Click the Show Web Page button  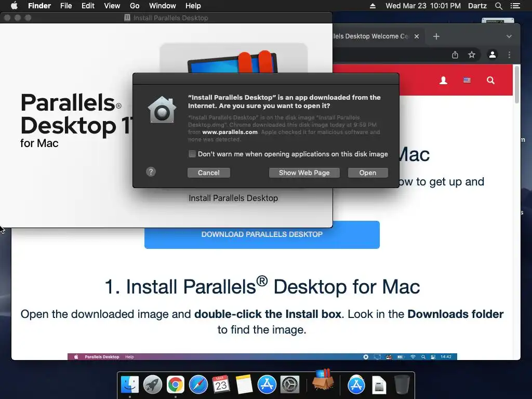pos(304,172)
